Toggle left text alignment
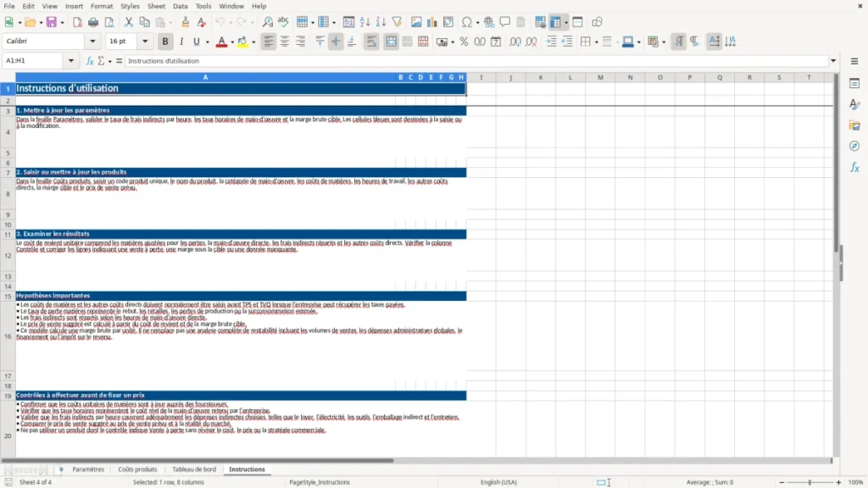868x488 pixels. [269, 42]
